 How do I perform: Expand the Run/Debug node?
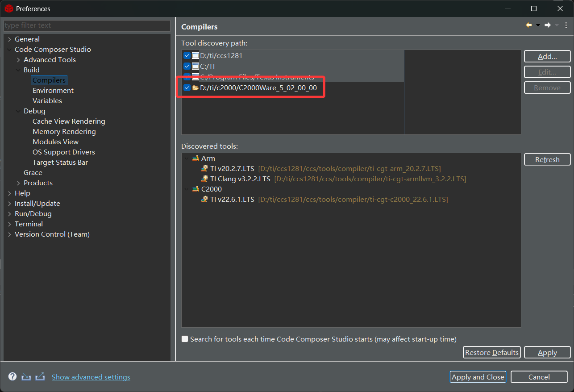(x=10, y=214)
